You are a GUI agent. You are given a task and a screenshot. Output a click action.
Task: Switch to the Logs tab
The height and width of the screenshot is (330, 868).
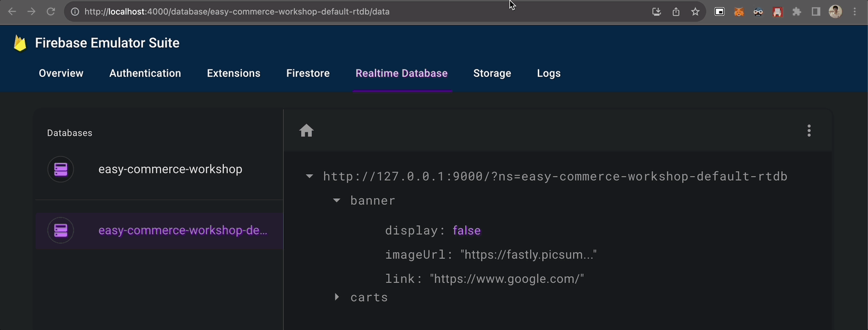point(549,73)
